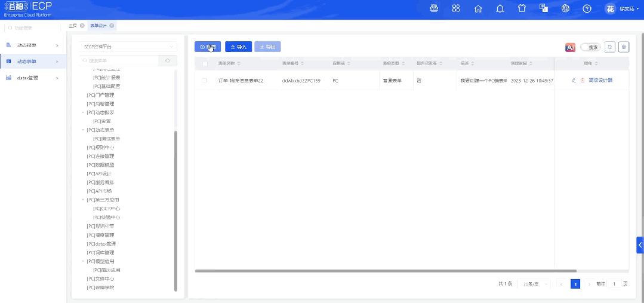
Task: Collapse the [PC]动态报表 tree node
Action: point(83,112)
